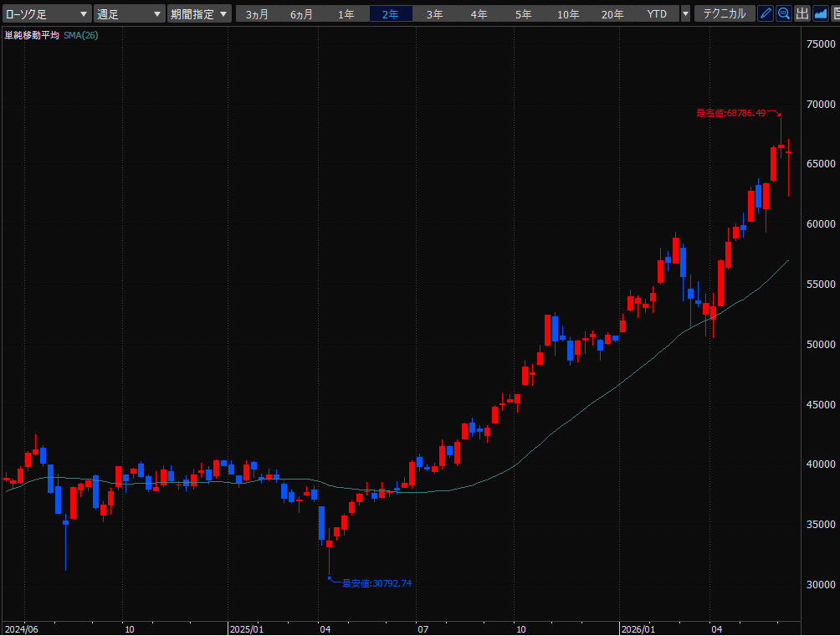The height and width of the screenshot is (636, 840).
Task: Click the 60000 price axis label
Action: pyautogui.click(x=821, y=224)
